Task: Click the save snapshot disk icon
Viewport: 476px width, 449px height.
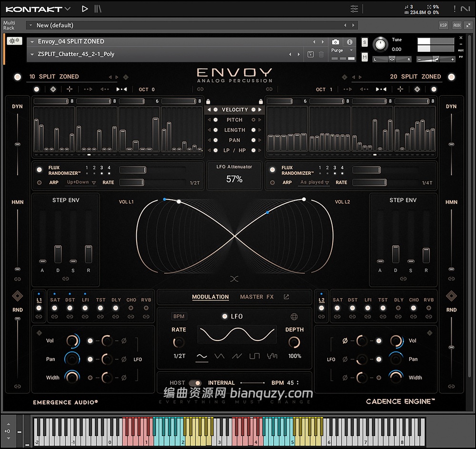Action: (310, 54)
